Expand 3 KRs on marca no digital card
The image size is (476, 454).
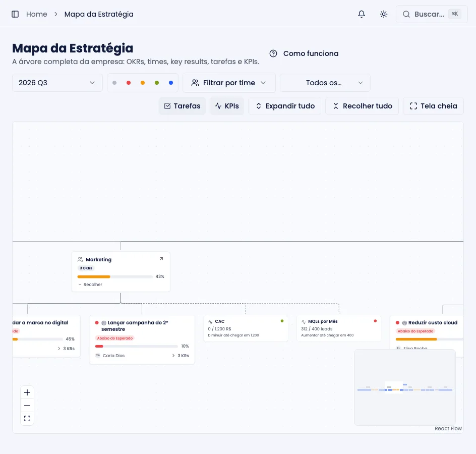tap(66, 349)
